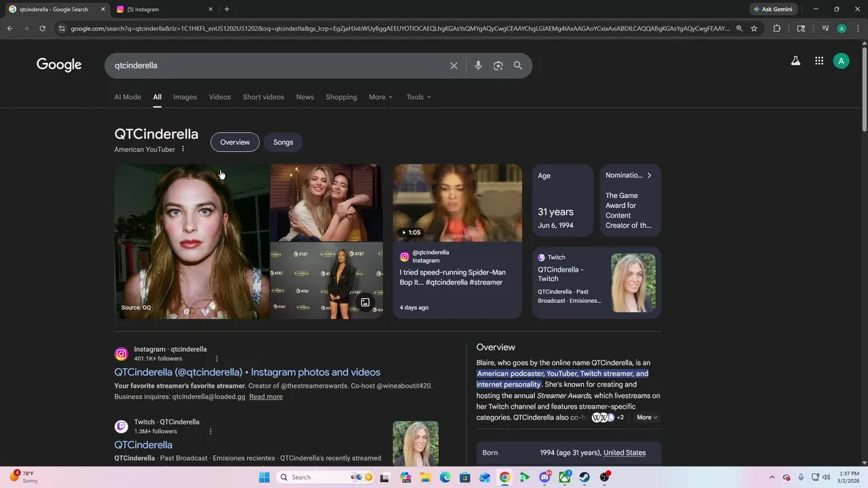Screen dimensions: 868x488
Task: View site information icon in address bar
Action: pos(62,28)
